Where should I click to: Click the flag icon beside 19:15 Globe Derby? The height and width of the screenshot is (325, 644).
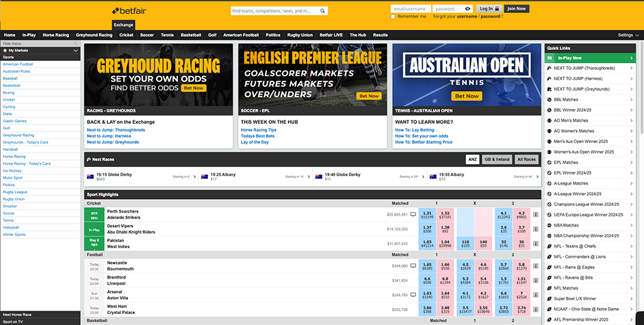click(x=90, y=177)
